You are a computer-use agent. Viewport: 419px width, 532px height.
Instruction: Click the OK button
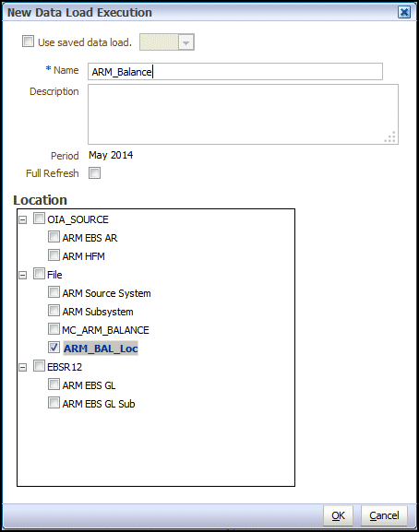(x=338, y=515)
